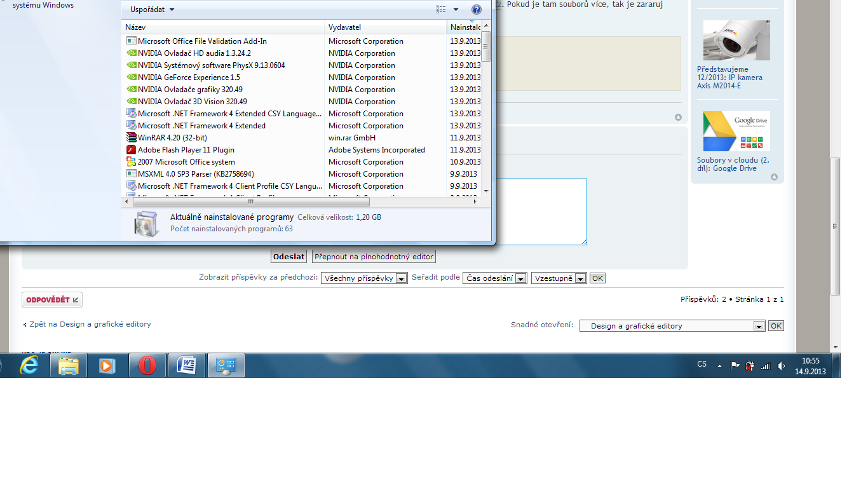868x488 pixels.
Task: Click the WinRAR 4.20 program icon
Action: pyautogui.click(x=132, y=138)
